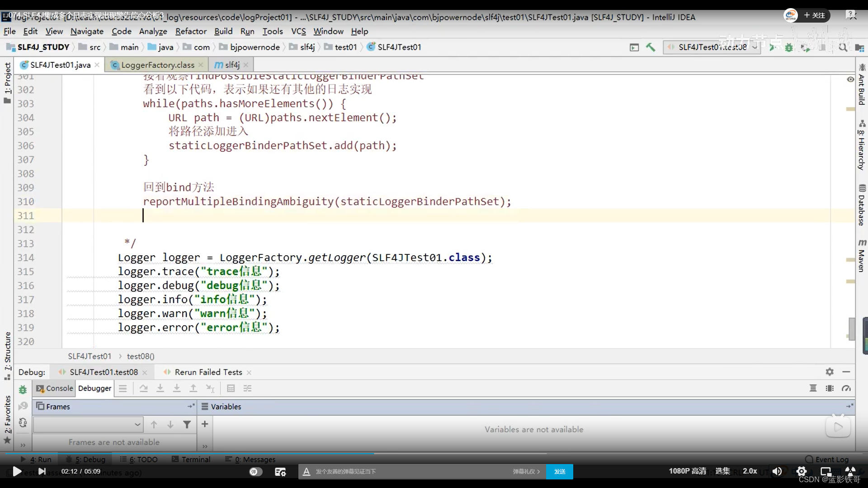
Task: Toggle danmaku comments switch
Action: click(x=255, y=471)
